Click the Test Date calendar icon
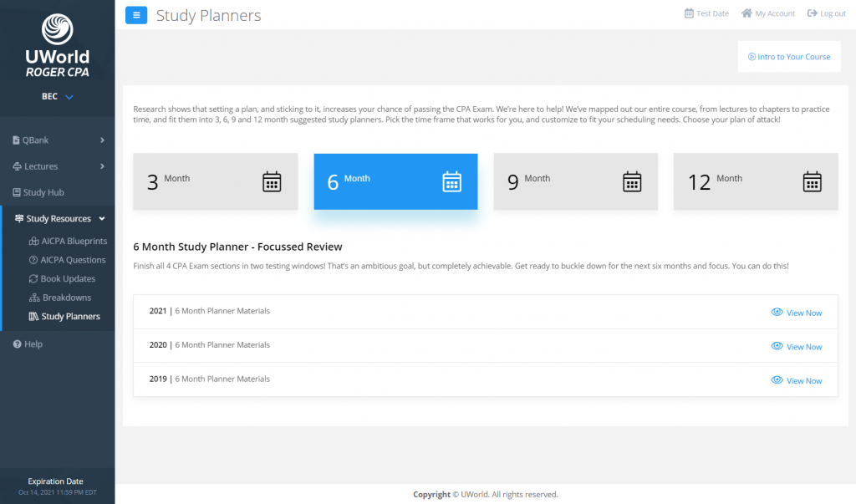 pos(689,13)
